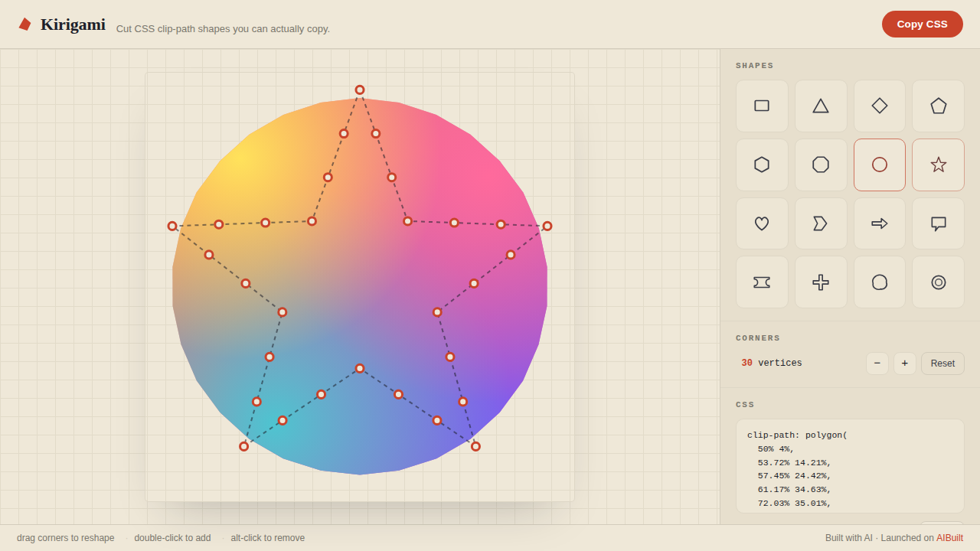Select the heart shape

tap(762, 223)
